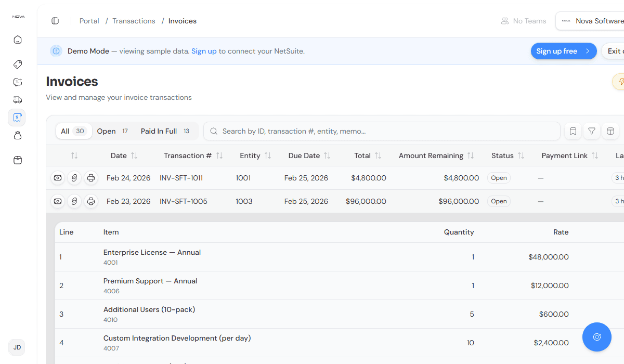The image size is (624, 364).
Task: Click the No Teams people icon
Action: click(x=504, y=21)
